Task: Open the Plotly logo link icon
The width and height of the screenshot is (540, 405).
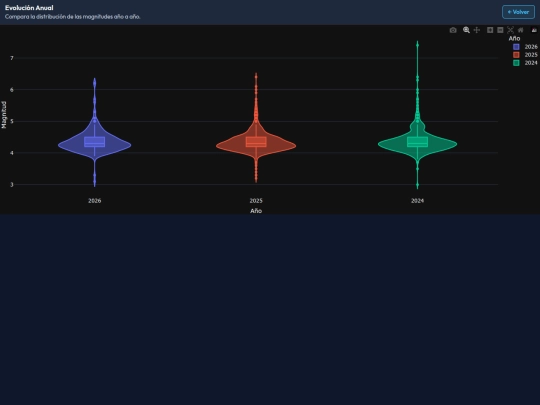Action: 534,30
